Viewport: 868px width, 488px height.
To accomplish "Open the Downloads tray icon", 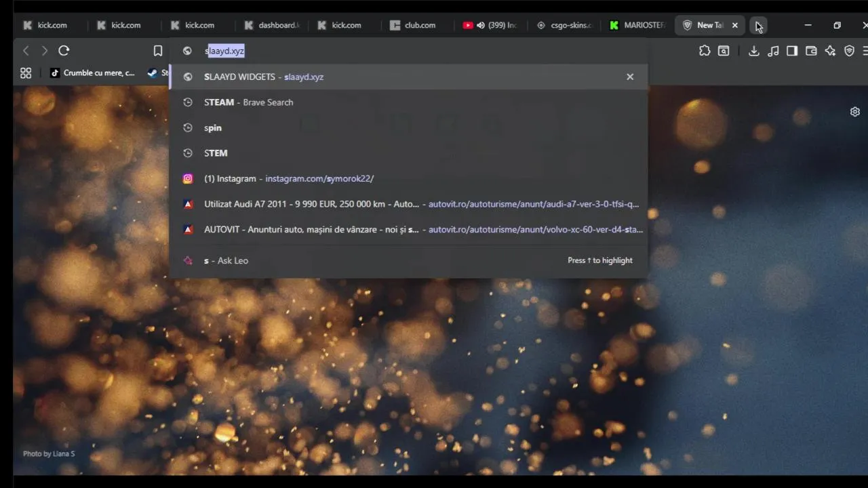I will point(753,51).
